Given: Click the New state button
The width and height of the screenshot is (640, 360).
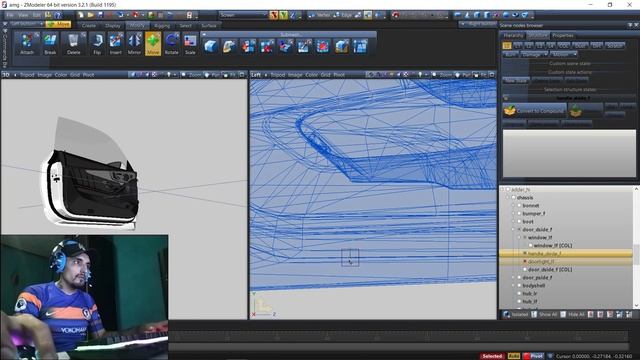Looking at the screenshot, I should pos(516,80).
